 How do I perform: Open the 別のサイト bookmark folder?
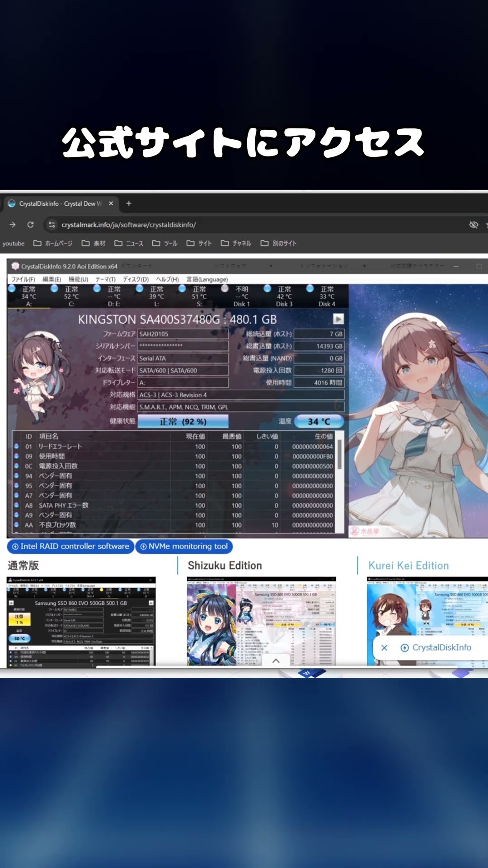point(278,243)
